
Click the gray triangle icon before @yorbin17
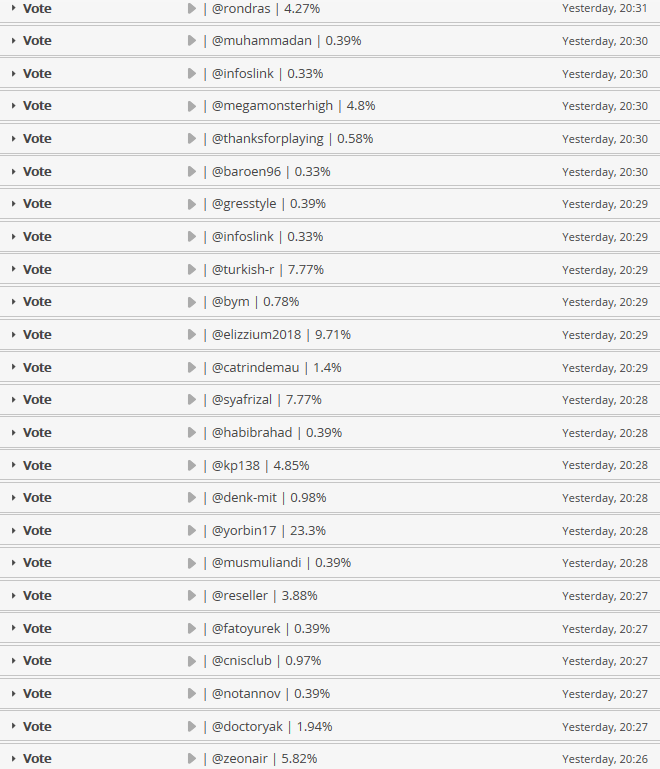tap(192, 530)
